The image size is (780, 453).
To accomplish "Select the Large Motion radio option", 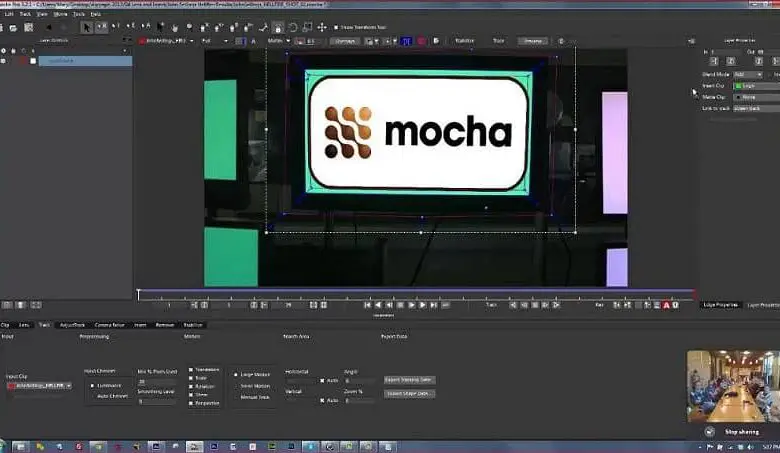I will pyautogui.click(x=236, y=373).
